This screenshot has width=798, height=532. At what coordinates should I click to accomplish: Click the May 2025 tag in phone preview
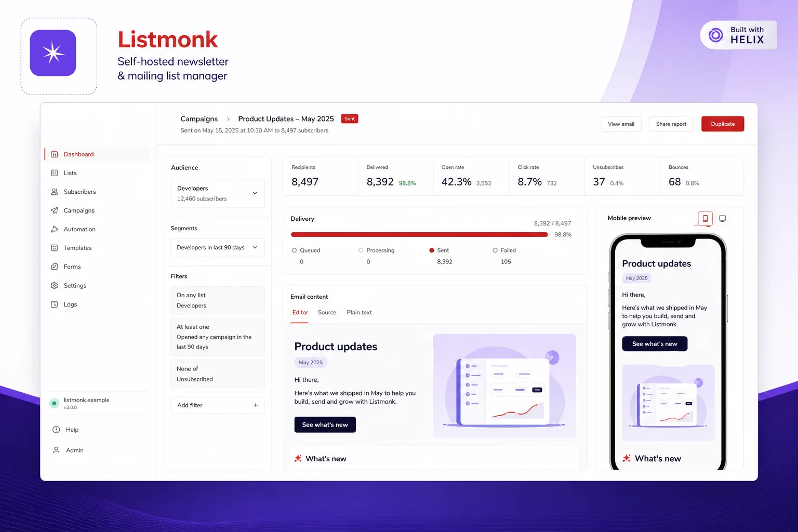pos(636,278)
